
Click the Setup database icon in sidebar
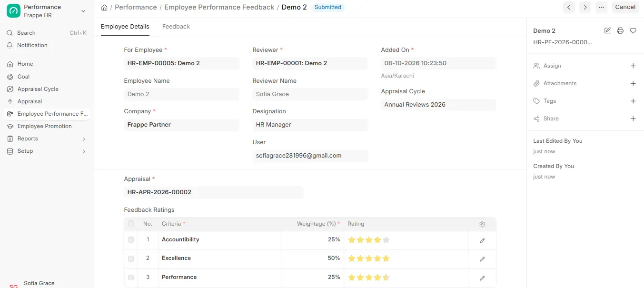point(10,151)
